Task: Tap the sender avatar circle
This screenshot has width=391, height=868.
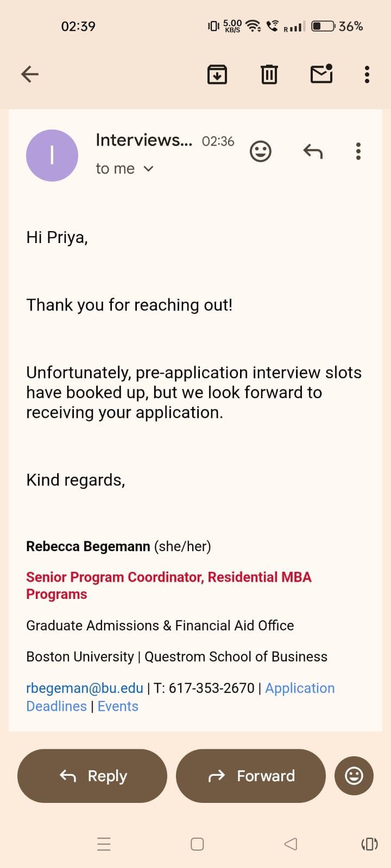Action: point(52,156)
